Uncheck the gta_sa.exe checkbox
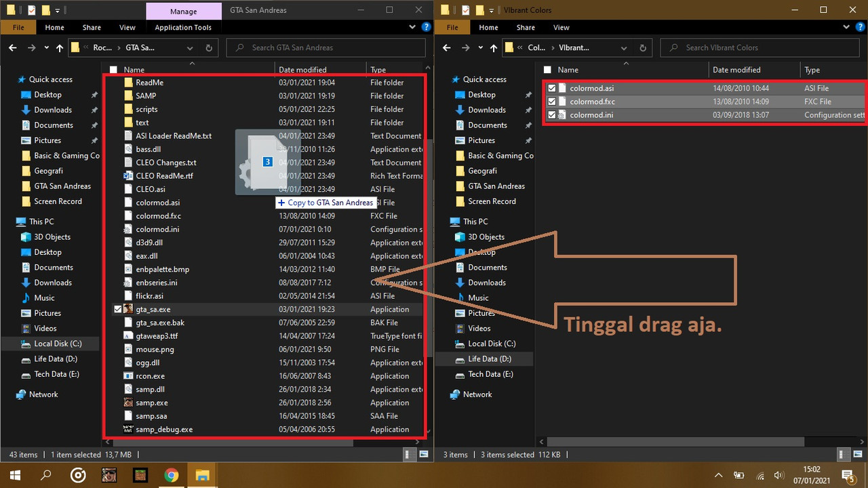The width and height of the screenshot is (868, 488). (117, 309)
